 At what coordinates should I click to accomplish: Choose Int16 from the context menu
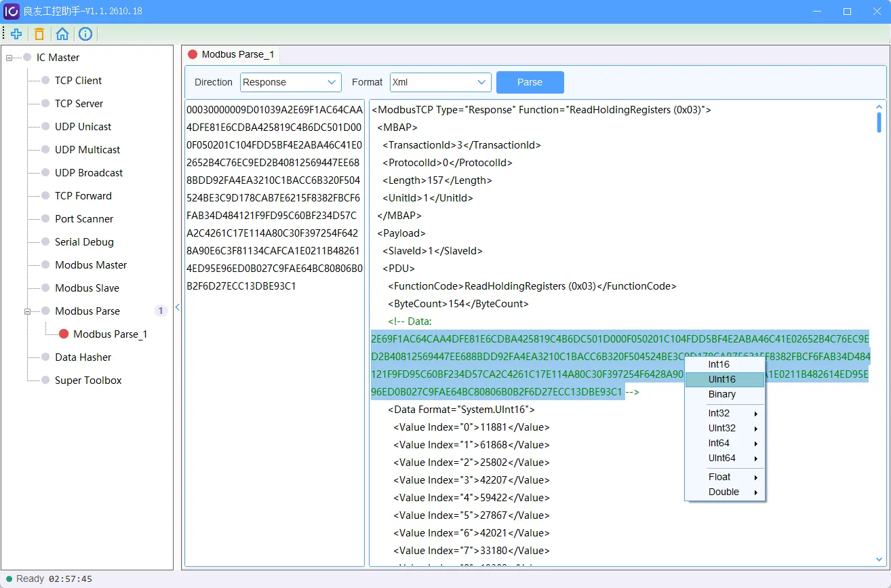tap(725, 364)
